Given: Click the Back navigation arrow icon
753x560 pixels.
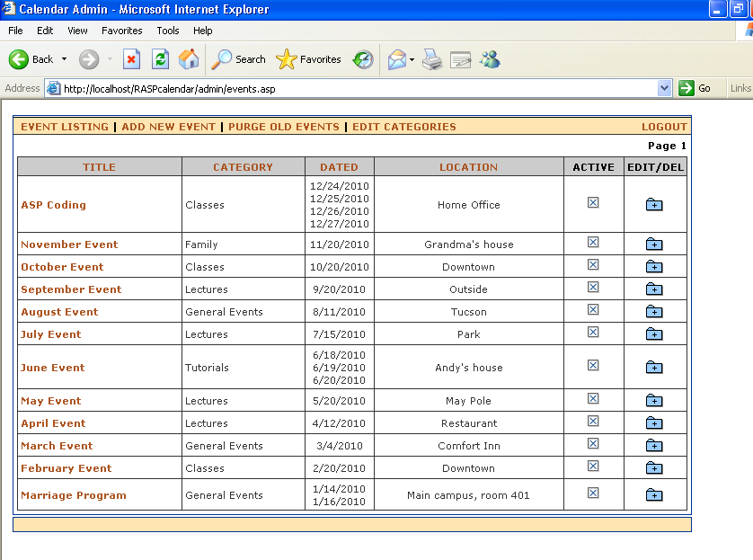Looking at the screenshot, I should tap(19, 59).
